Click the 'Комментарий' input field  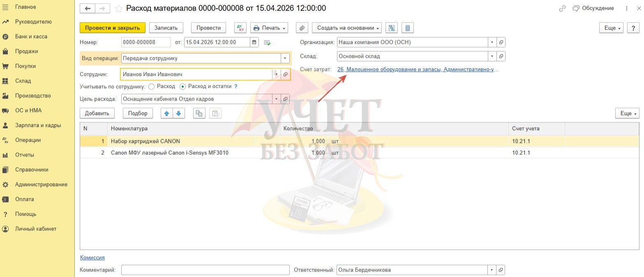(x=205, y=270)
